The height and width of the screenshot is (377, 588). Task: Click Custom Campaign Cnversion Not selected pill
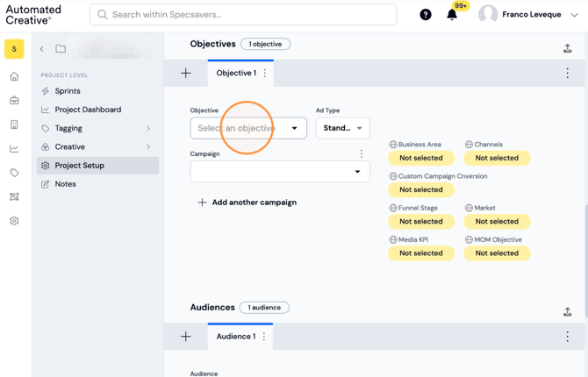(x=421, y=189)
